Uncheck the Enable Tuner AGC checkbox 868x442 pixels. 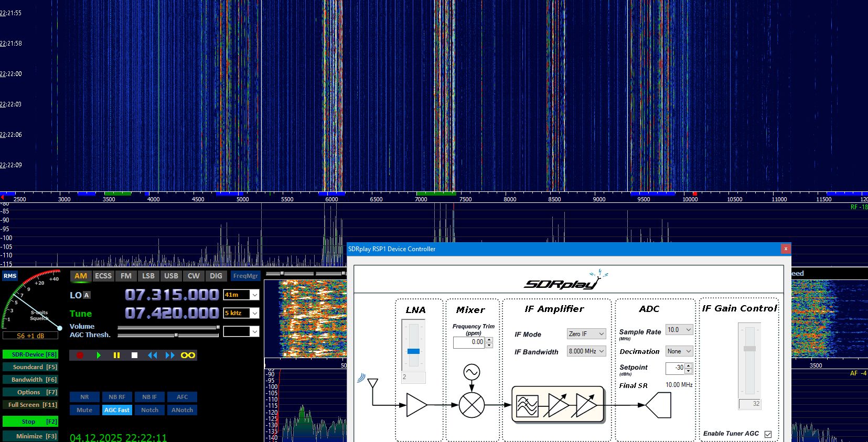point(768,434)
